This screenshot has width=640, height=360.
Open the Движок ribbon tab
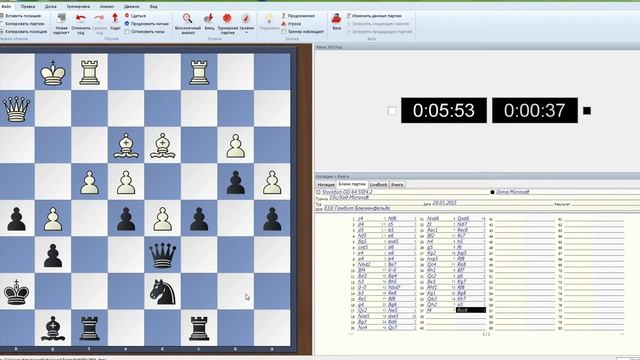pyautogui.click(x=131, y=7)
